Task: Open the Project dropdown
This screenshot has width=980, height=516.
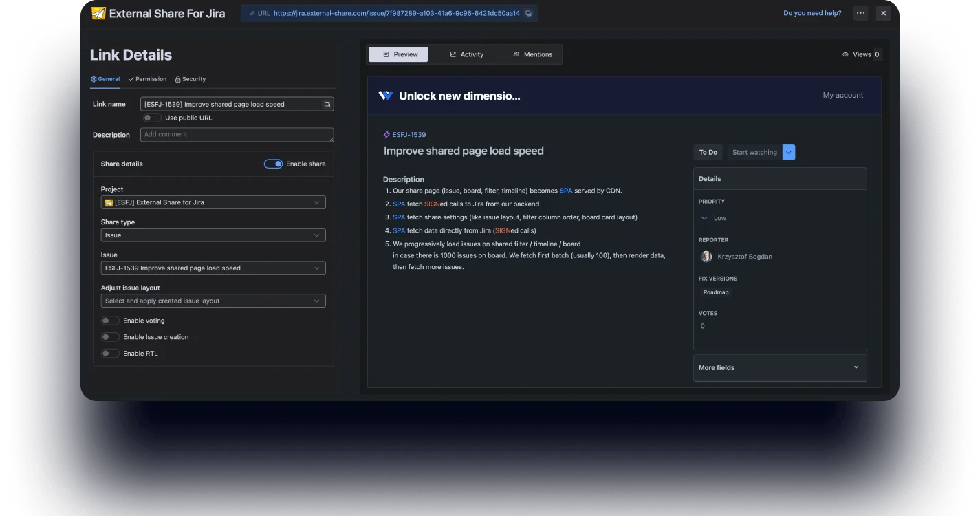Action: click(x=213, y=202)
